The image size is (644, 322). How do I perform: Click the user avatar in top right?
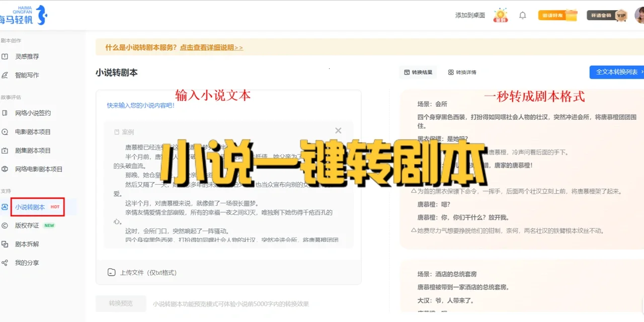point(638,15)
